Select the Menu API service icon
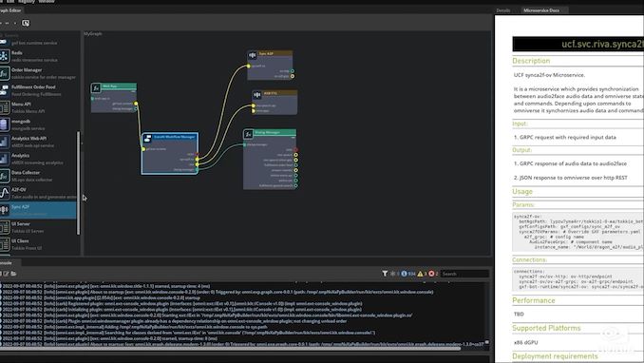Image resolution: width=644 pixels, height=363 pixels. 4,107
